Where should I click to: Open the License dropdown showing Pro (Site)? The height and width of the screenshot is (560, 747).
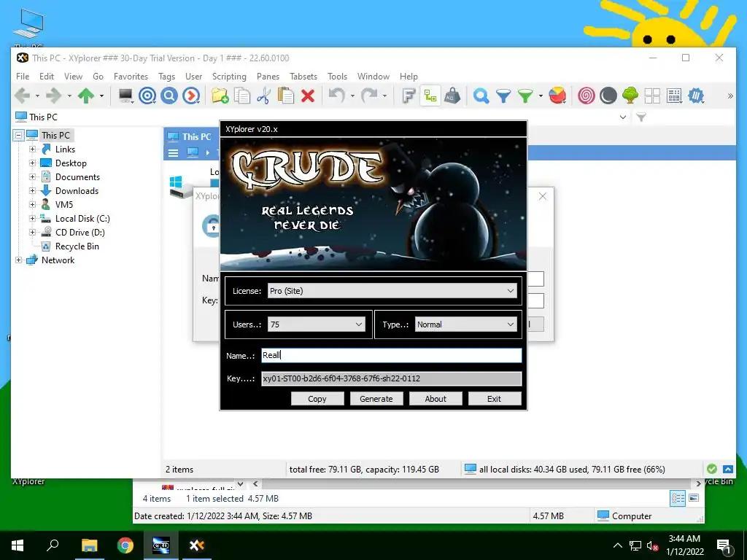point(392,290)
